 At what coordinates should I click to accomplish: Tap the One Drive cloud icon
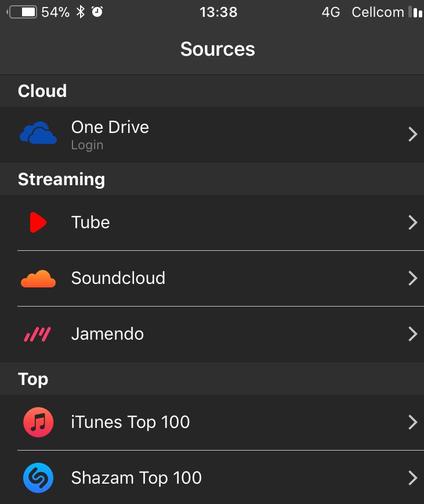(38, 133)
